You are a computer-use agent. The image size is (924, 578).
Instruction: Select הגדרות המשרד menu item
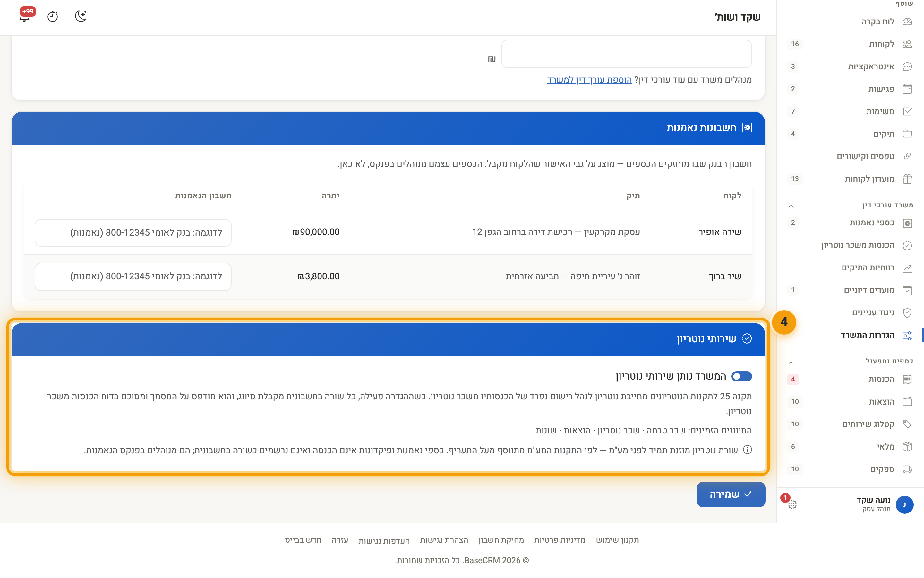click(x=850, y=336)
